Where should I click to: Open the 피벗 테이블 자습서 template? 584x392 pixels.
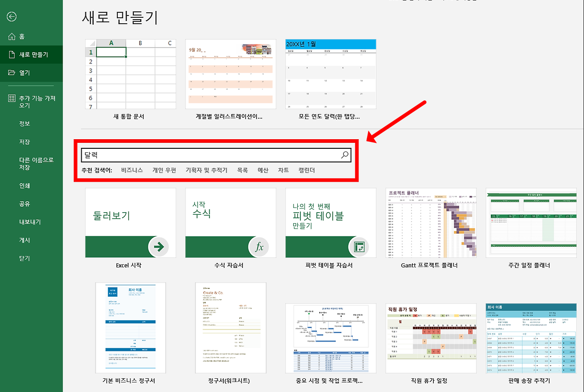click(331, 223)
